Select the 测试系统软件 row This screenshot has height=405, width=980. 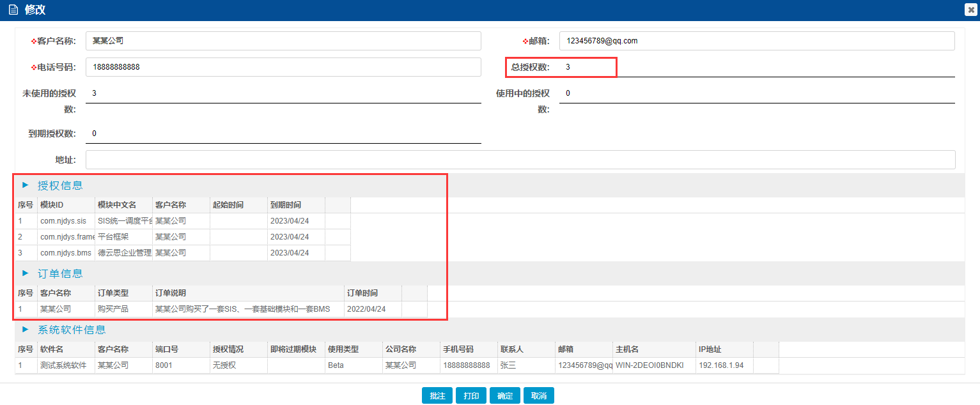[x=63, y=366]
